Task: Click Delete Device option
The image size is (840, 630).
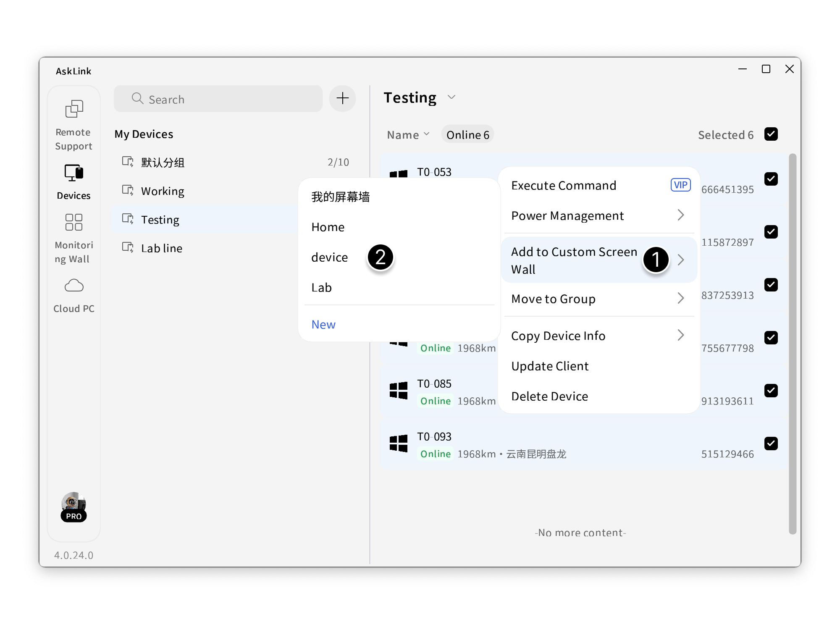Action: click(550, 396)
